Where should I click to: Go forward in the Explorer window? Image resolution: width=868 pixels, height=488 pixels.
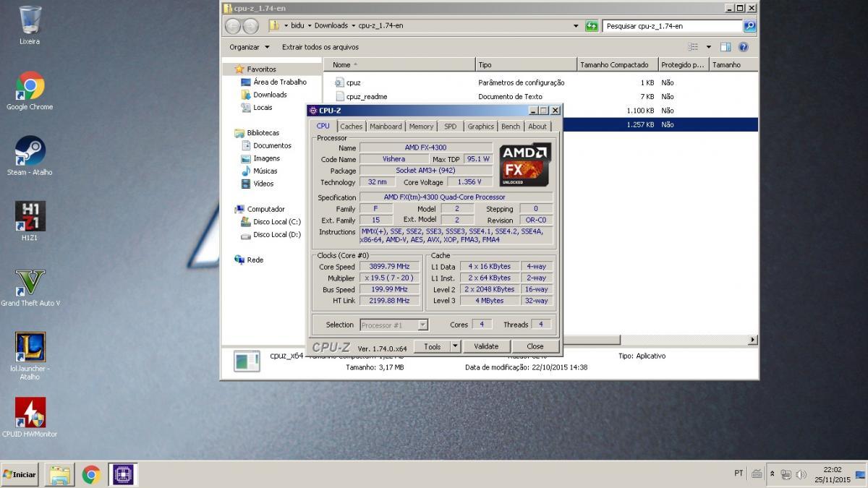250,26
